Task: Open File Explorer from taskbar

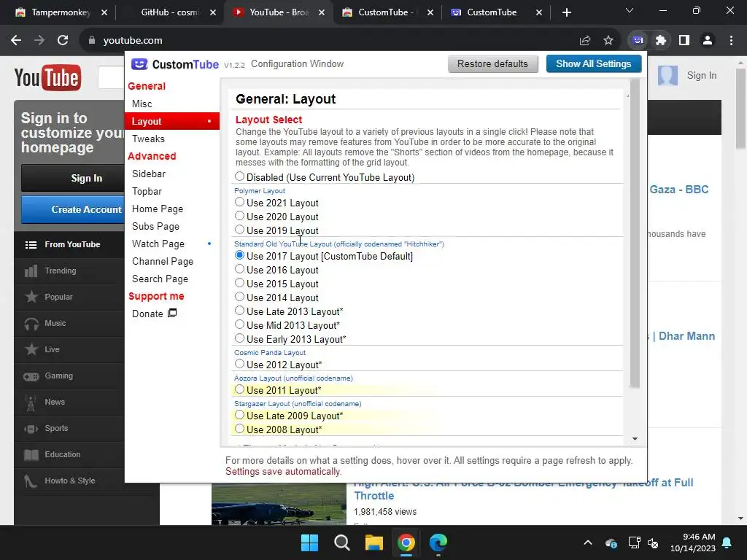Action: (x=374, y=542)
